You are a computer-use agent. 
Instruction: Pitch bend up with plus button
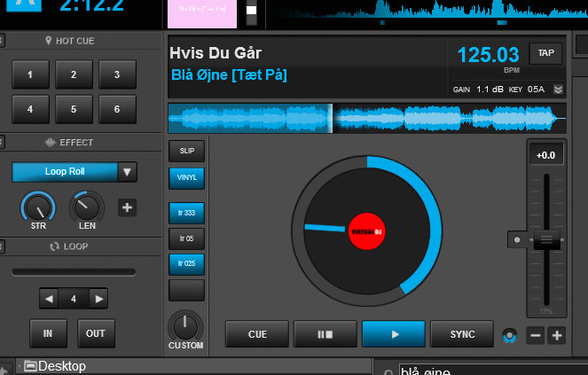557,335
